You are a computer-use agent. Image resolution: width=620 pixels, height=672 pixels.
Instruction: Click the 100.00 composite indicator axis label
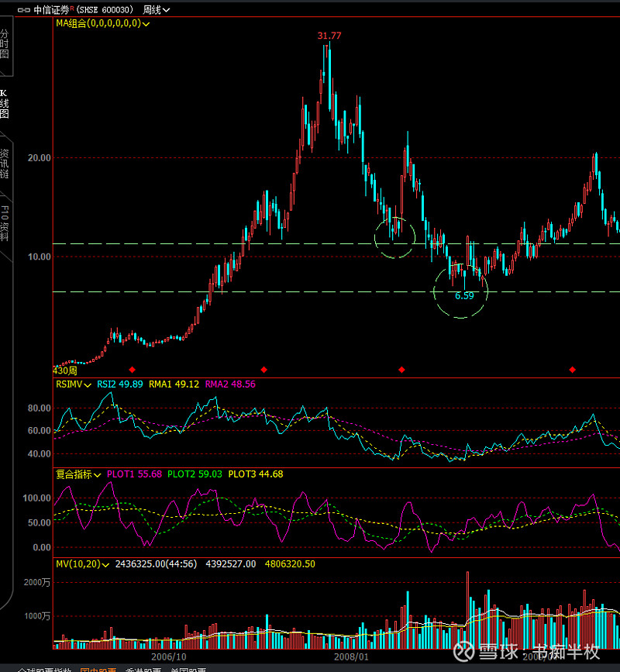37,498
